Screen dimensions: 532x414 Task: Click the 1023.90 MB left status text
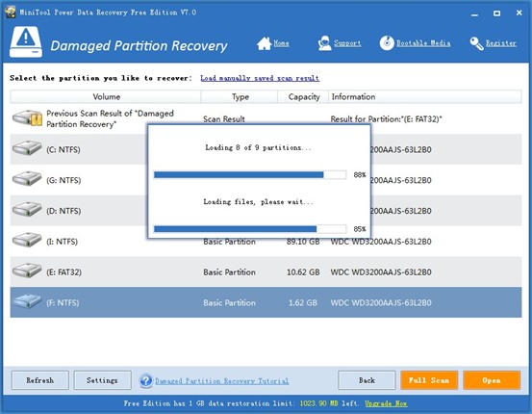[329, 403]
